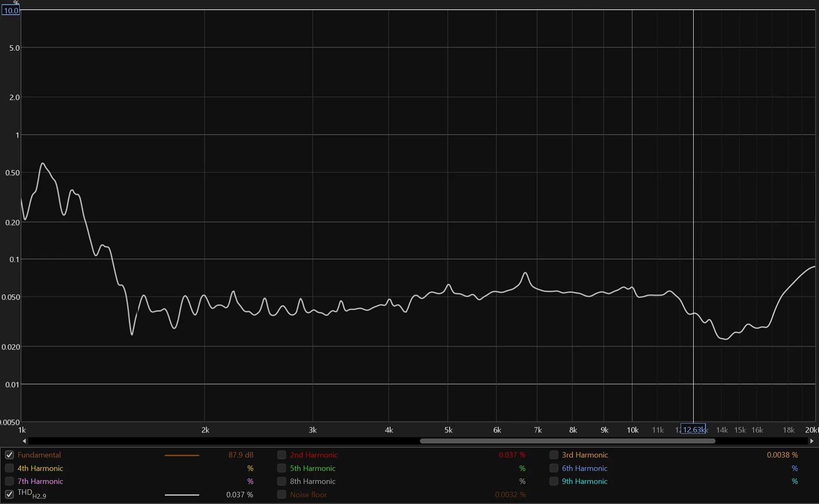The height and width of the screenshot is (504, 819).
Task: Select the 12.63k cursor frequency box
Action: [x=693, y=429]
